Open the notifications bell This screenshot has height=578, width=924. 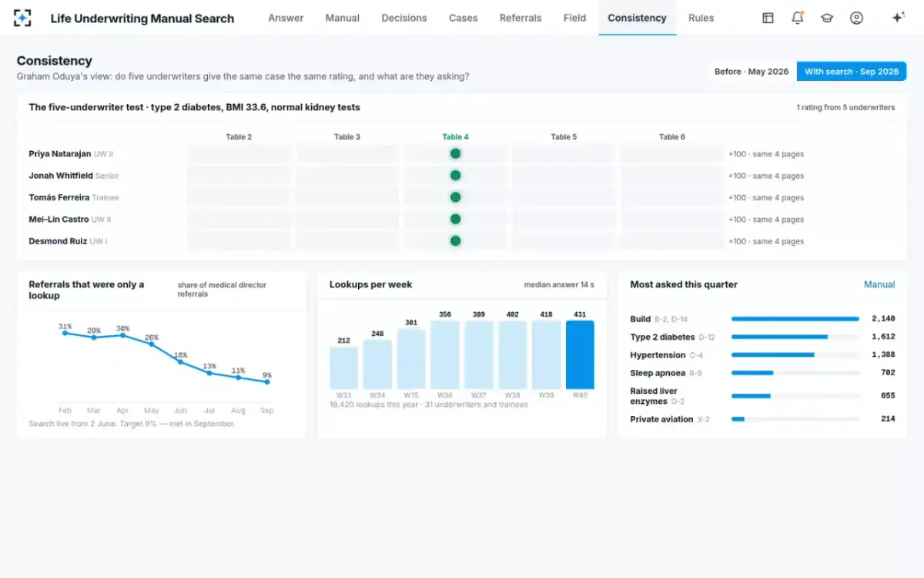[798, 18]
